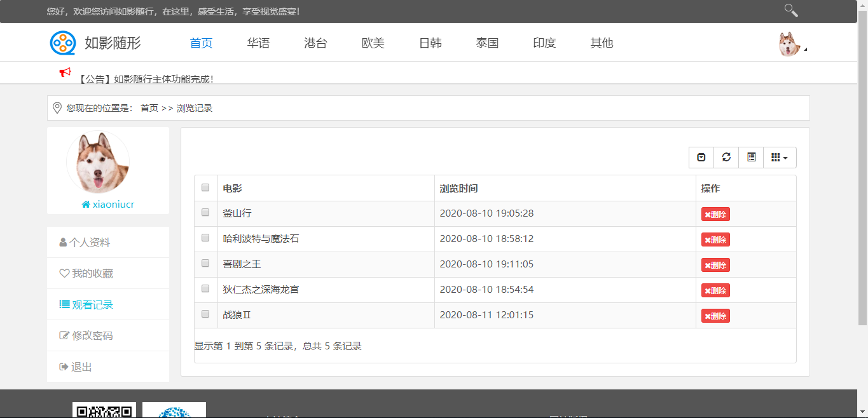
Task: Click the timestamp 2020-08-10 19:05:28
Action: point(486,213)
